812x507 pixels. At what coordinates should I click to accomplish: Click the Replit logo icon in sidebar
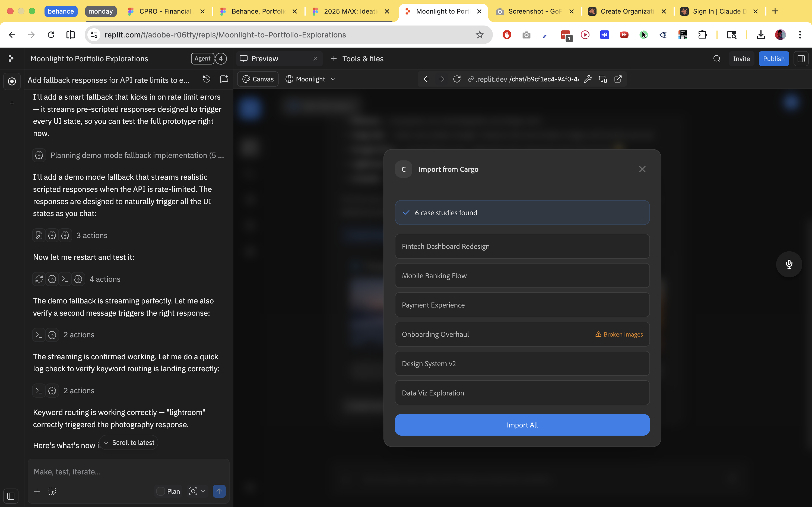tap(11, 58)
